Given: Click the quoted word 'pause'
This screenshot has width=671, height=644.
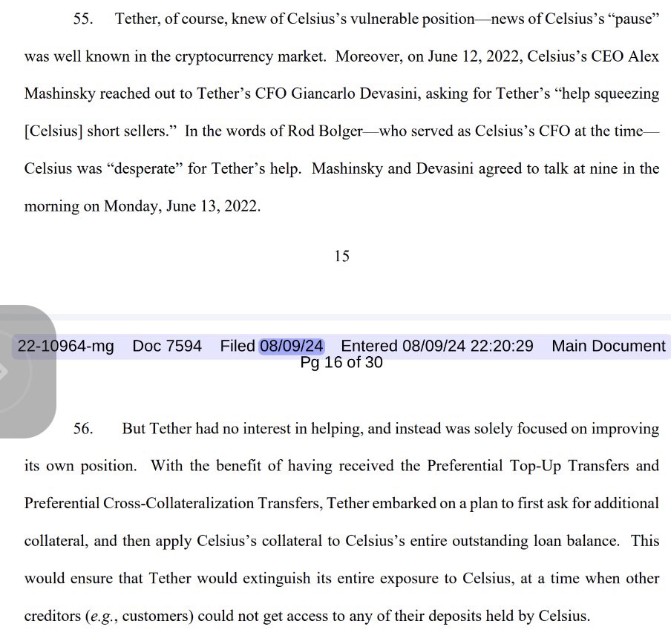Looking at the screenshot, I should point(633,19).
